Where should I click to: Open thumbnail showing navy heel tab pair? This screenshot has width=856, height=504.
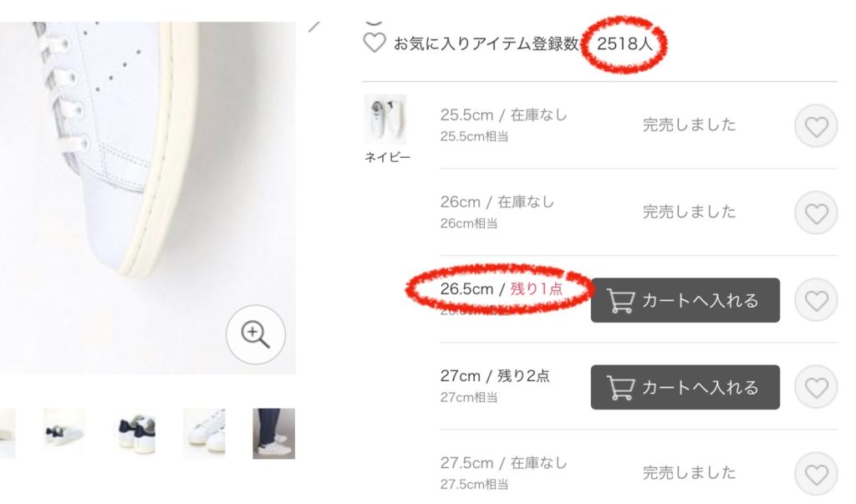coord(135,434)
